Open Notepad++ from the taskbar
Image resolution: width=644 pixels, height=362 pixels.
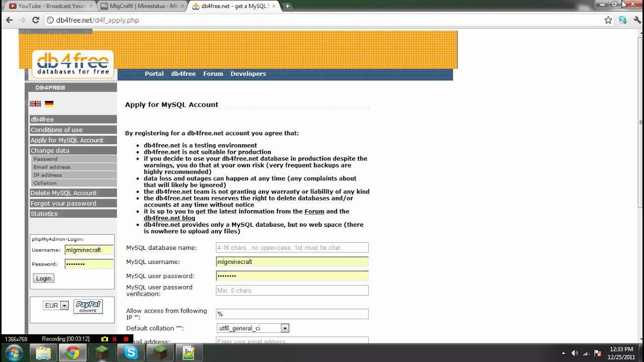189,353
